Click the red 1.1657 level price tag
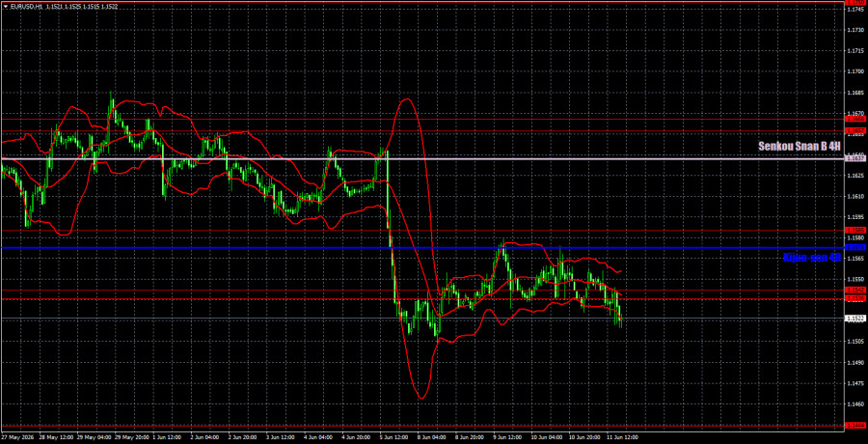The height and width of the screenshot is (444, 868). [x=855, y=131]
